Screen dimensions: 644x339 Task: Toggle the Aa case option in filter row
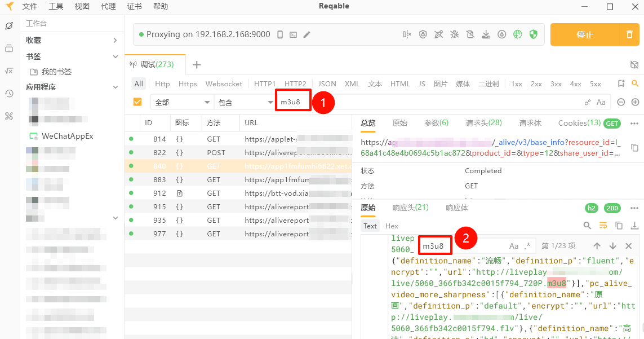[x=601, y=102]
